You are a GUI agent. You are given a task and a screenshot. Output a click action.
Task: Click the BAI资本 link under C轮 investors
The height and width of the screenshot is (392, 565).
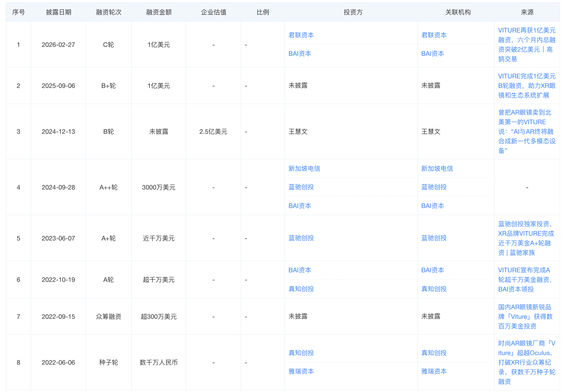(300, 53)
